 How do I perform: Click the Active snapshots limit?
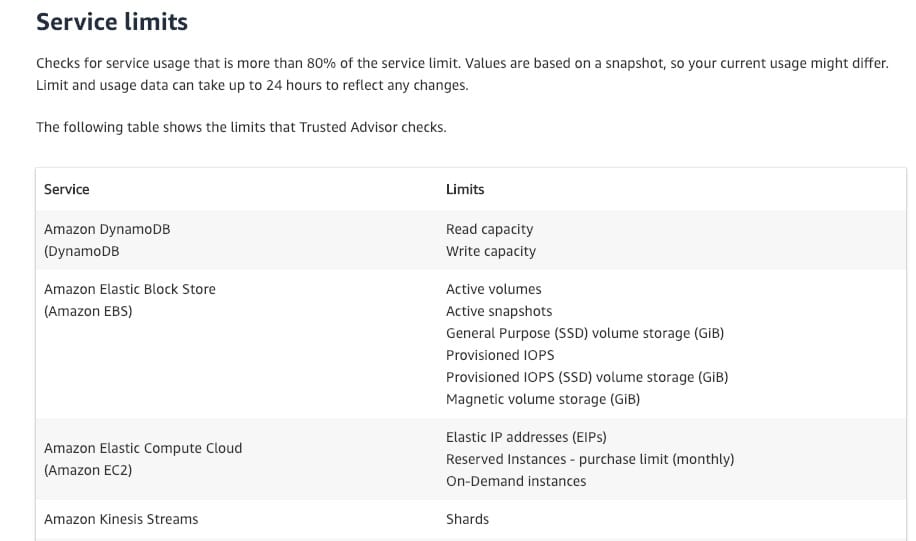[x=498, y=311]
